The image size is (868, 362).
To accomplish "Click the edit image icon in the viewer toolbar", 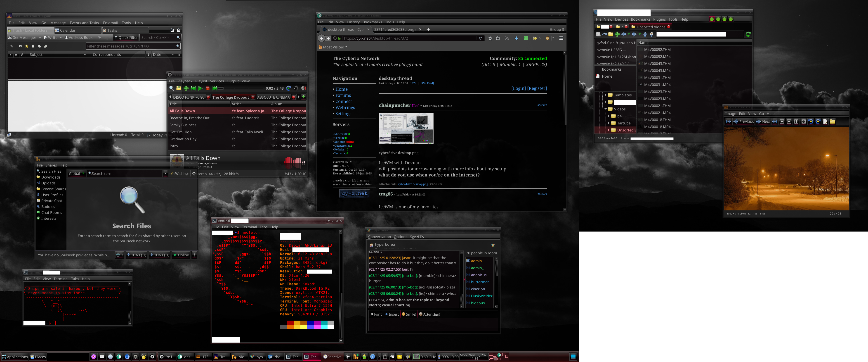I will (825, 121).
